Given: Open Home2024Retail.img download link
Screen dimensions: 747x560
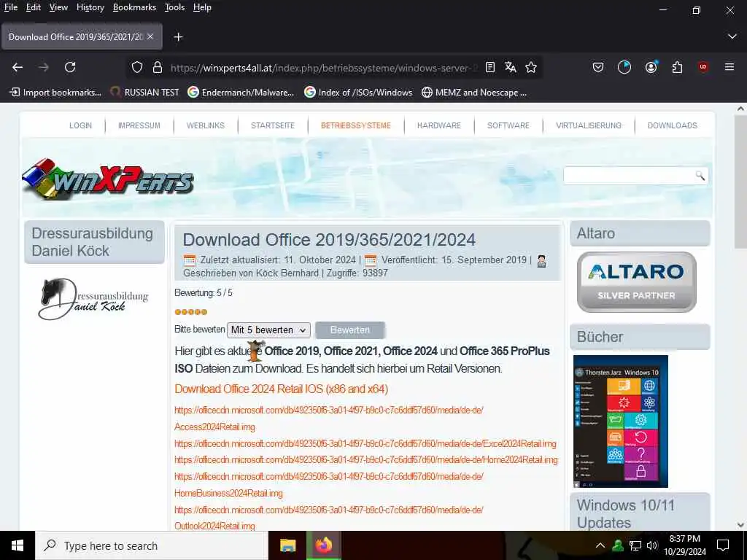Looking at the screenshot, I should (366, 460).
